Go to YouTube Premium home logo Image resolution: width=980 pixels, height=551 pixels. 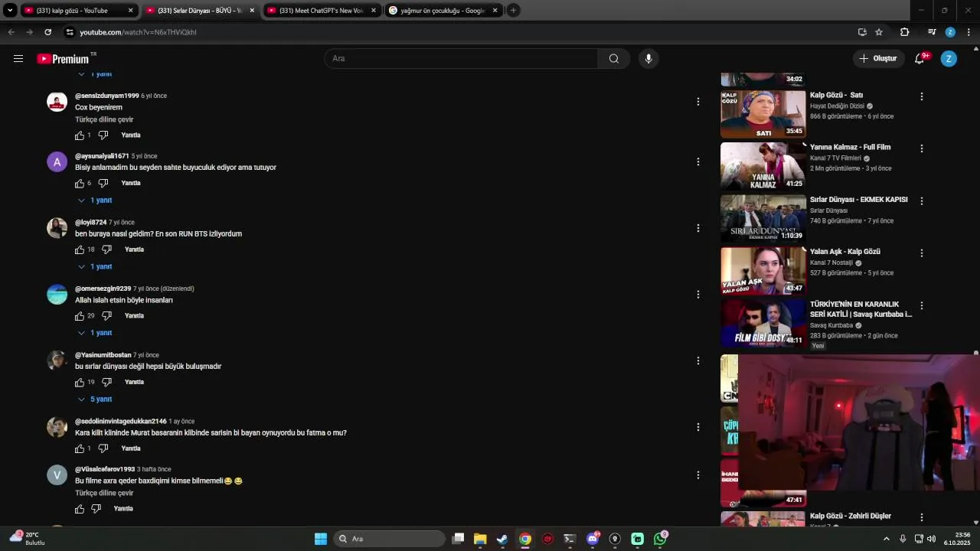tap(64, 59)
